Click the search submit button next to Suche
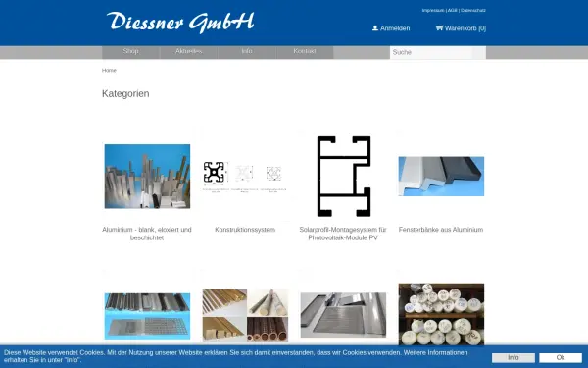 (479, 52)
